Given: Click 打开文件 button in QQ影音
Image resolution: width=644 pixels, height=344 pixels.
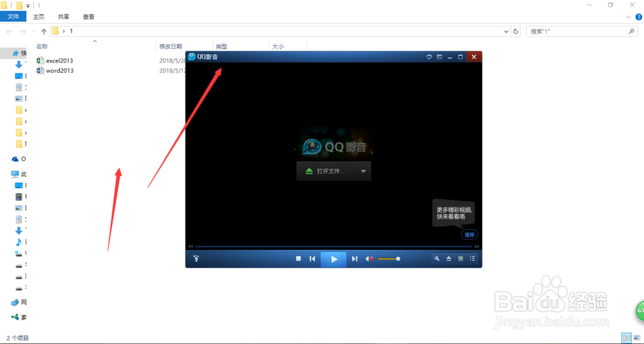Looking at the screenshot, I should [326, 171].
